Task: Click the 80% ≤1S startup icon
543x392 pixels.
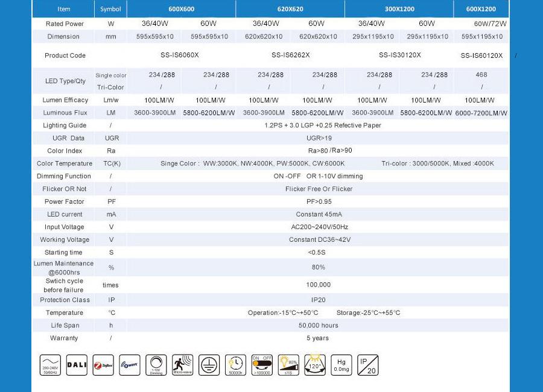Action: pyautogui.click(x=289, y=365)
